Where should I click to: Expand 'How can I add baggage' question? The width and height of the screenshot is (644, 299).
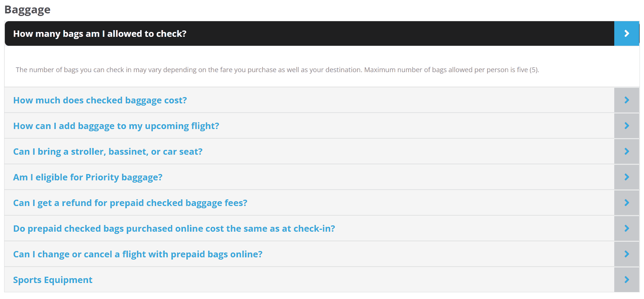pos(116,126)
